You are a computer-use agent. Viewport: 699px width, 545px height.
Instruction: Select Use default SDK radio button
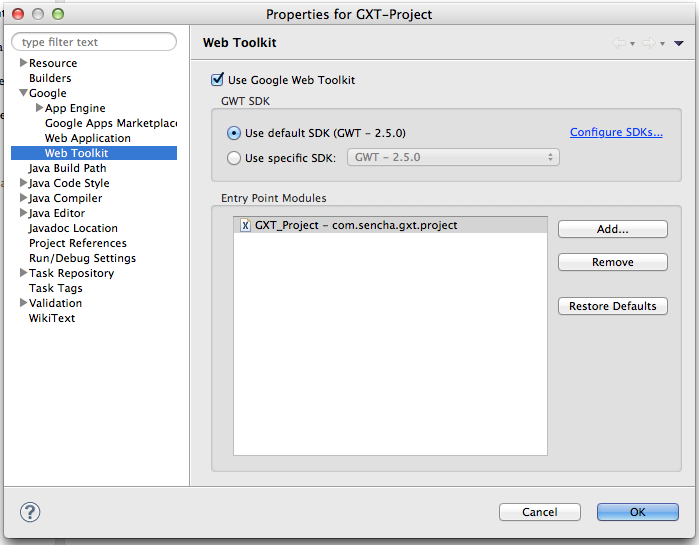click(x=234, y=133)
